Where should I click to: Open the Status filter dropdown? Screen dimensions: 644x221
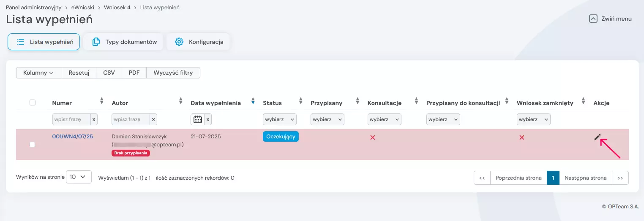pos(280,119)
